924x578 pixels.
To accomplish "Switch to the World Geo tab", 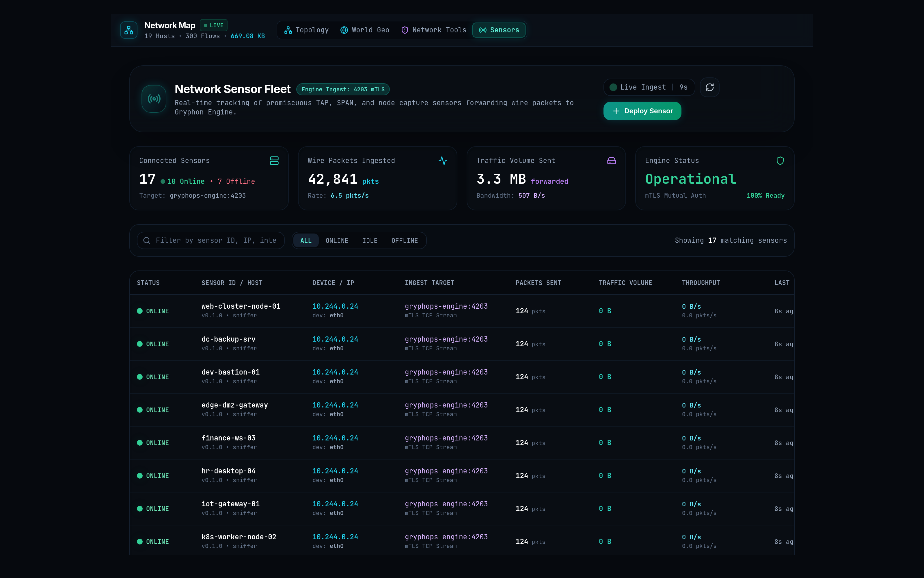I will 365,30.
